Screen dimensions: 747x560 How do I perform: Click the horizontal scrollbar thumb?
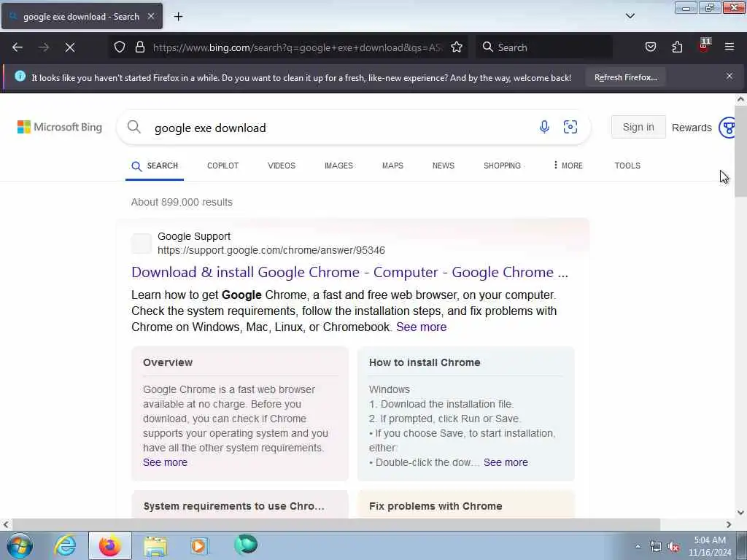click(x=336, y=525)
